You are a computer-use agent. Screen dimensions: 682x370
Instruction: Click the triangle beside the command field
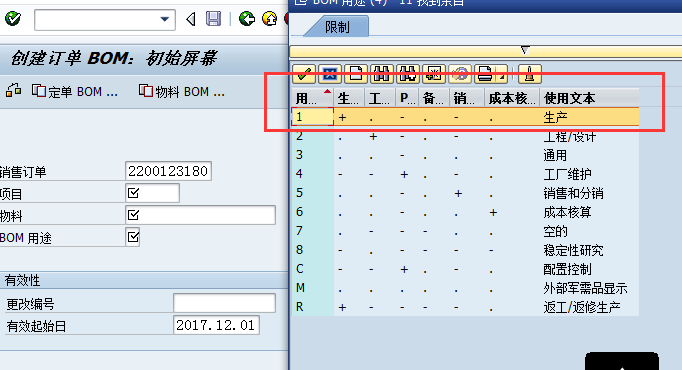coord(191,19)
